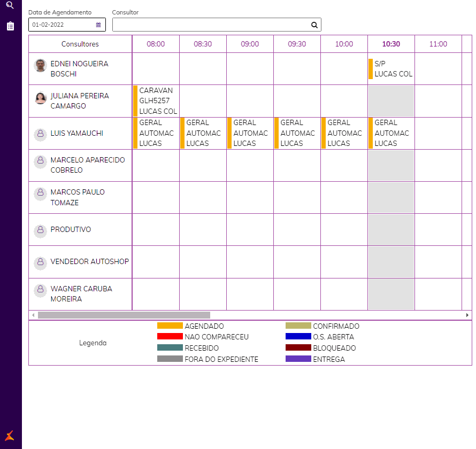Select consultant name VENDEDOR AUTOSHOP
This screenshot has width=476, height=449.
89,261
